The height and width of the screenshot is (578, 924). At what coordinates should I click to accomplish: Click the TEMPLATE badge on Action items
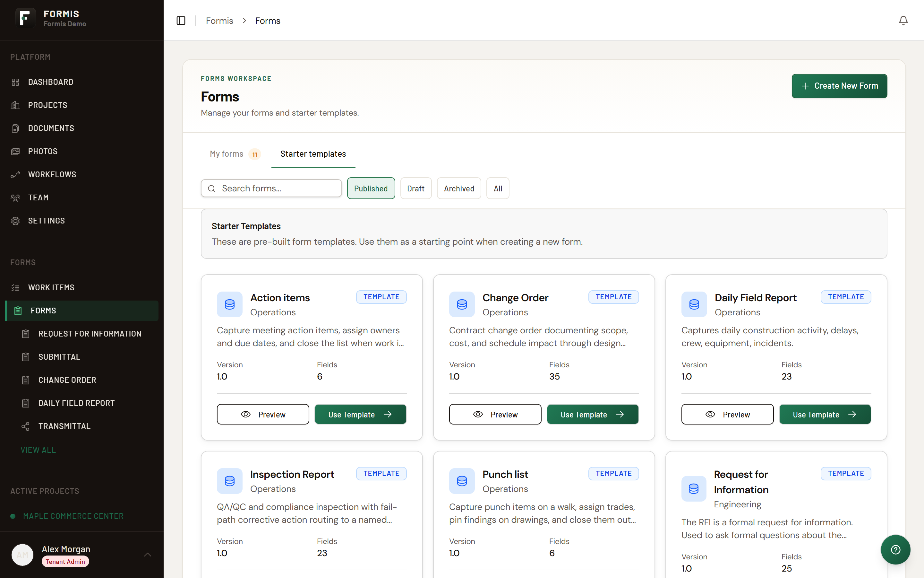[x=381, y=297]
